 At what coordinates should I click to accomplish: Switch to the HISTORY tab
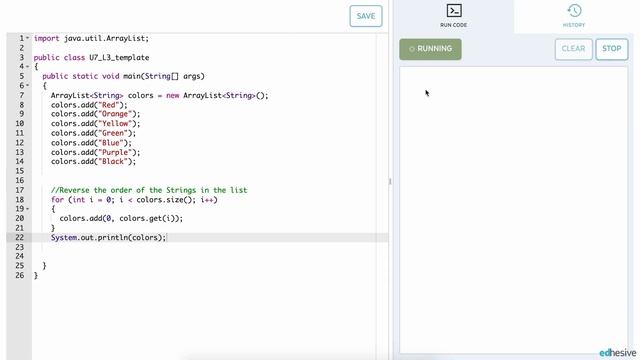coord(574,16)
